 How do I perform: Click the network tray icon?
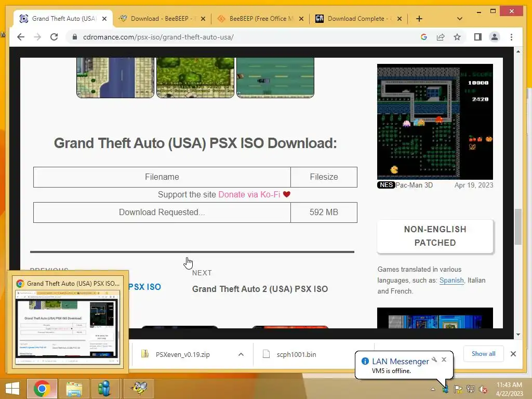tap(470, 389)
